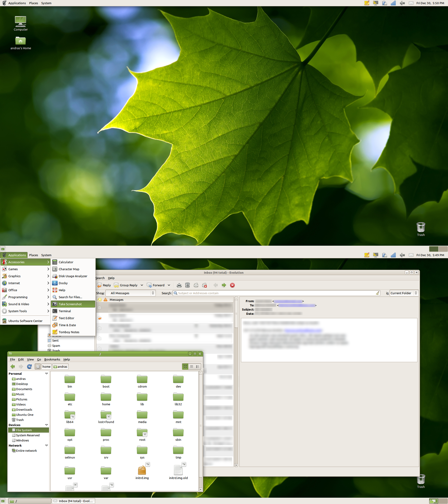The width and height of the screenshot is (448, 504).
Task: Click the reload icon in the file manager
Action: click(x=29, y=367)
